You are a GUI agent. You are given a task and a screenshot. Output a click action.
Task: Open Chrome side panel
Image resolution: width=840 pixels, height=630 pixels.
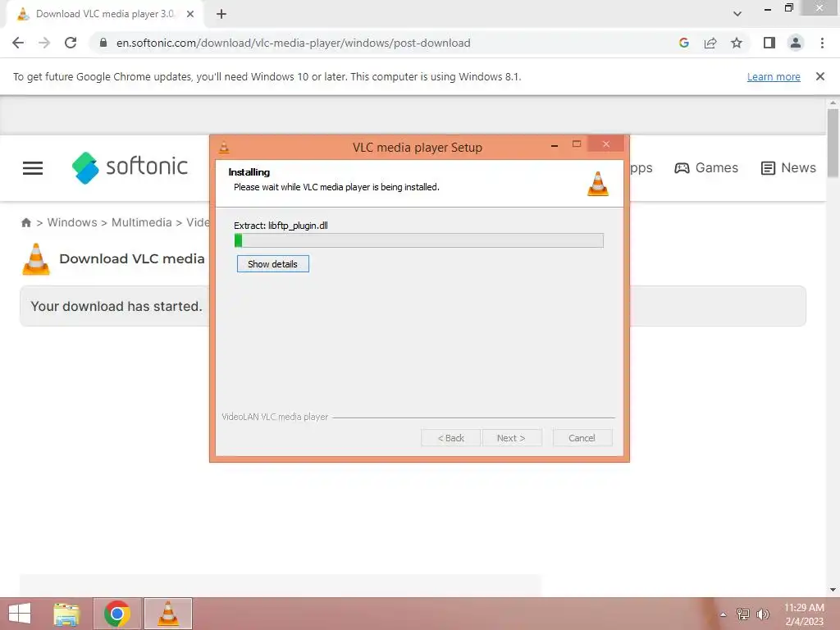(769, 43)
